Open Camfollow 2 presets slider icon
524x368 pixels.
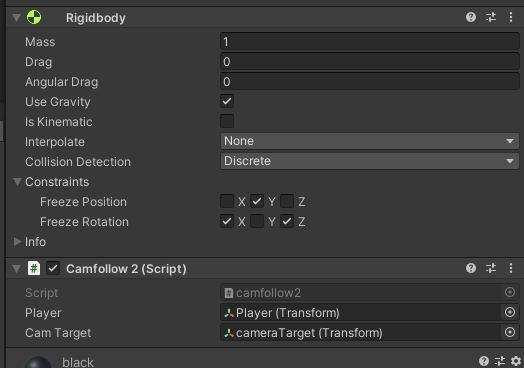click(491, 268)
